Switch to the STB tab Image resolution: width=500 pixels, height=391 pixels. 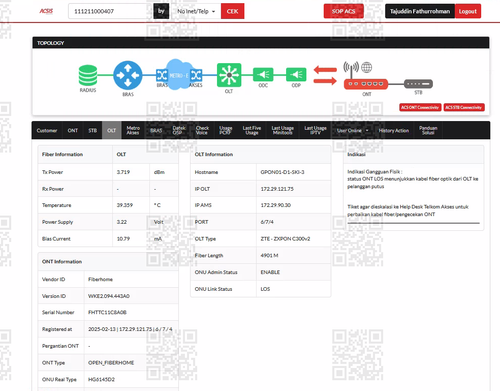pyautogui.click(x=93, y=130)
